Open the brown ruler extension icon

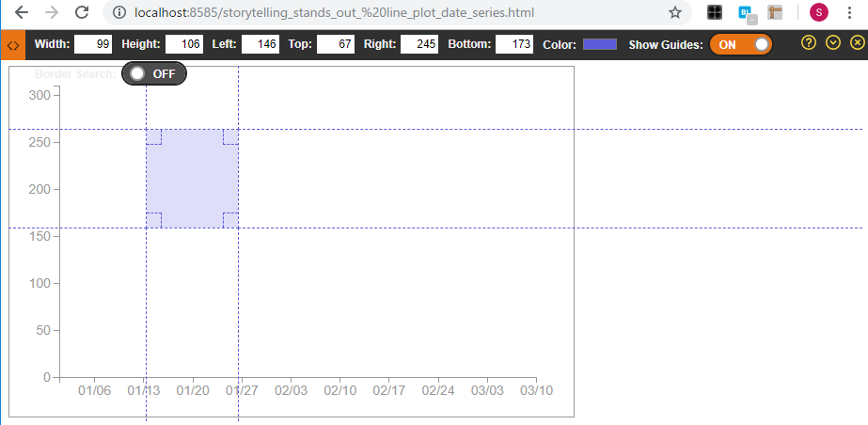coord(775,13)
